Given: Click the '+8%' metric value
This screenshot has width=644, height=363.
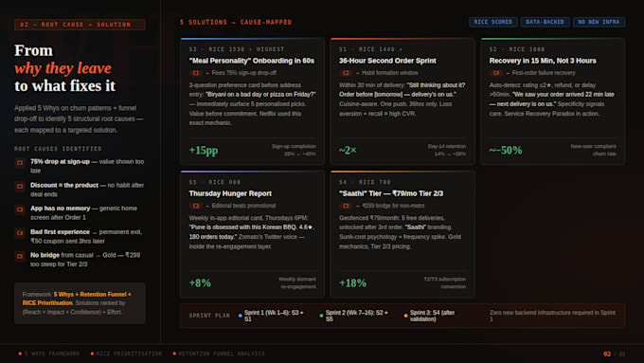Looking at the screenshot, I should (200, 282).
